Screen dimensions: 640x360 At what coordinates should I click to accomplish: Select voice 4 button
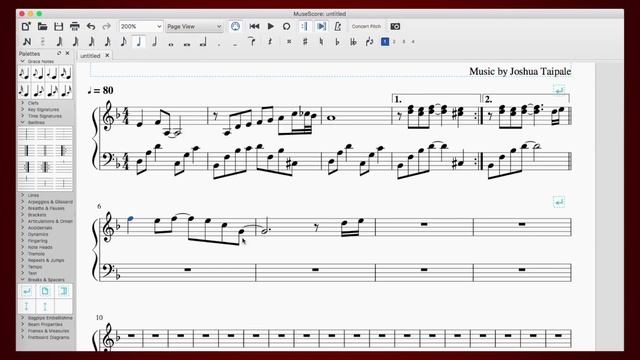pos(413,42)
